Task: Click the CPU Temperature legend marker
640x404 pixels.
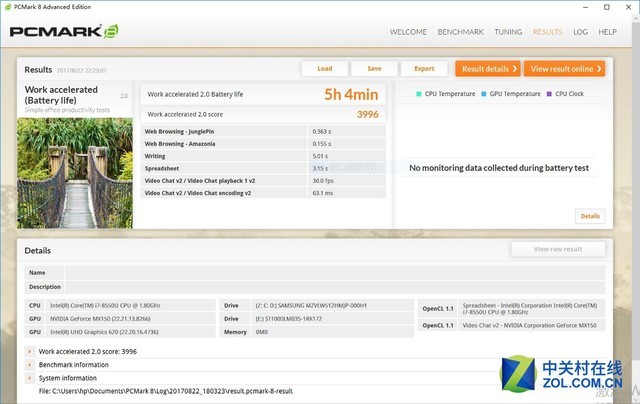Action: coord(419,93)
